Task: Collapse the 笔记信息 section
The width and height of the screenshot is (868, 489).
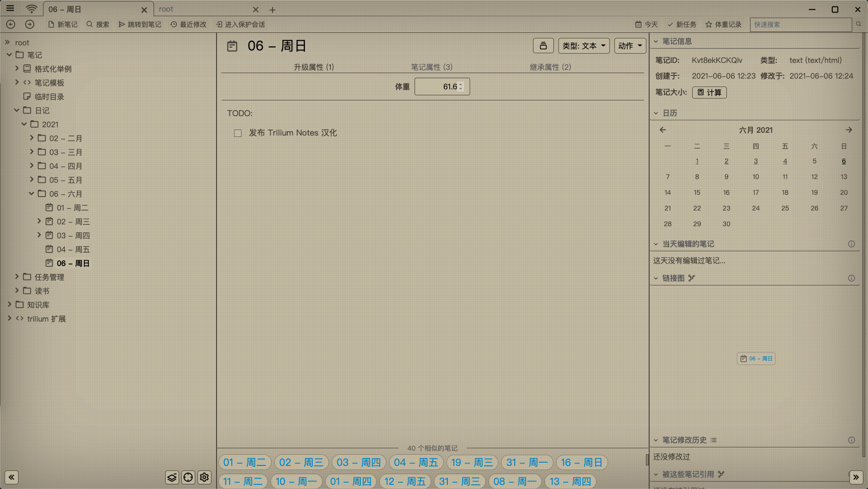Action: coord(656,41)
